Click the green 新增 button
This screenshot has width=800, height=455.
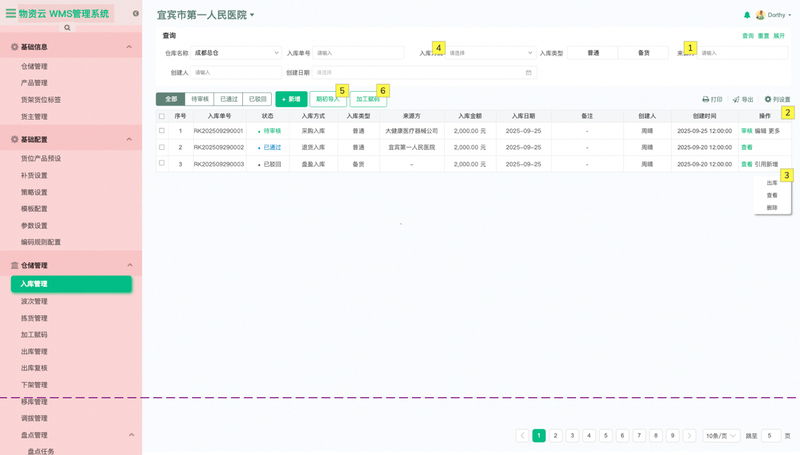coord(291,99)
